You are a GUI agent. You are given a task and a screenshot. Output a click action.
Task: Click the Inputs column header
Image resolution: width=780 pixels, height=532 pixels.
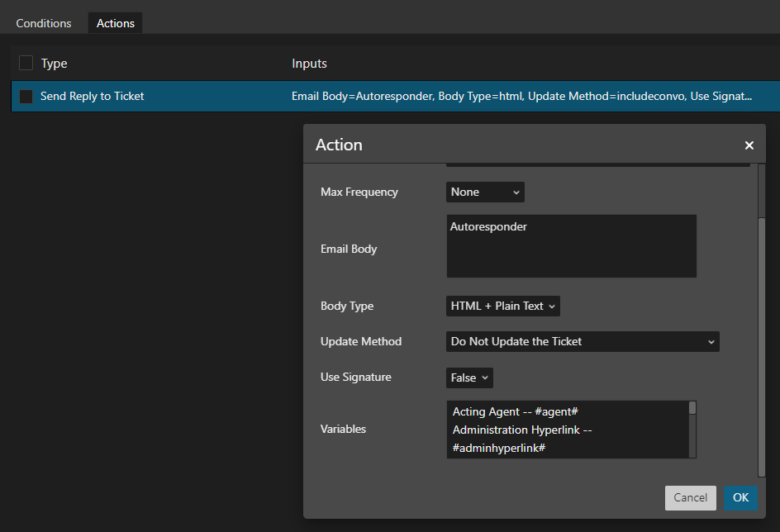click(309, 64)
